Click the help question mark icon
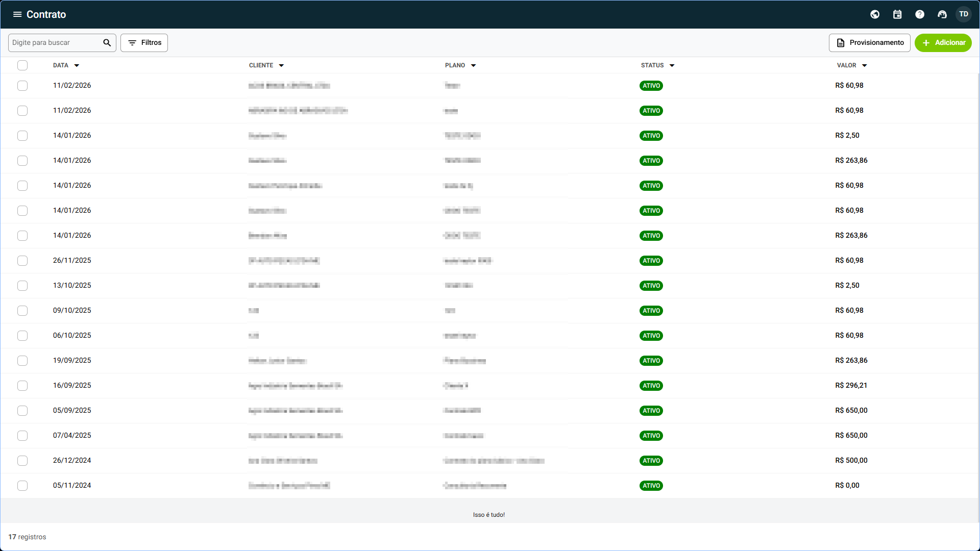 point(920,14)
